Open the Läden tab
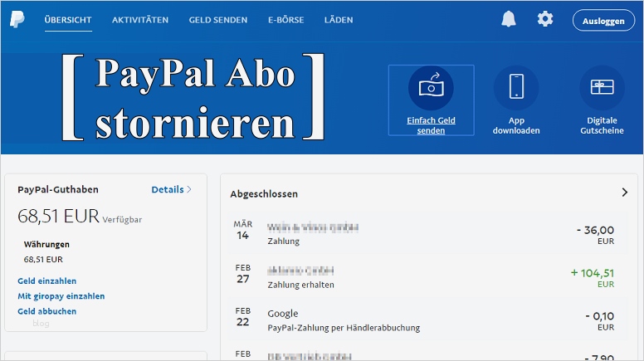 click(339, 20)
